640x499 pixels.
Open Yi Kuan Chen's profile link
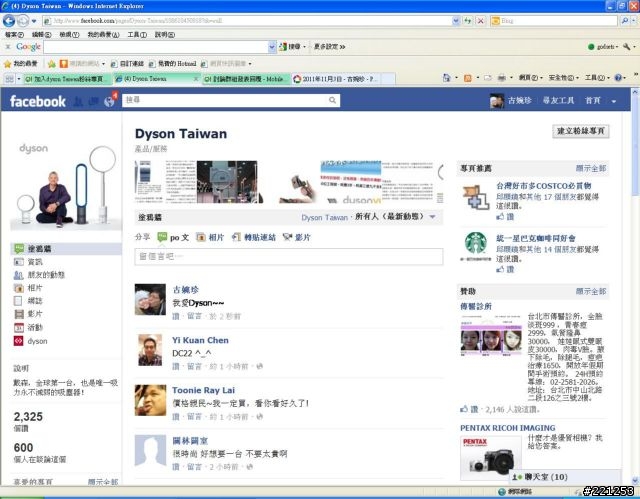coord(200,340)
